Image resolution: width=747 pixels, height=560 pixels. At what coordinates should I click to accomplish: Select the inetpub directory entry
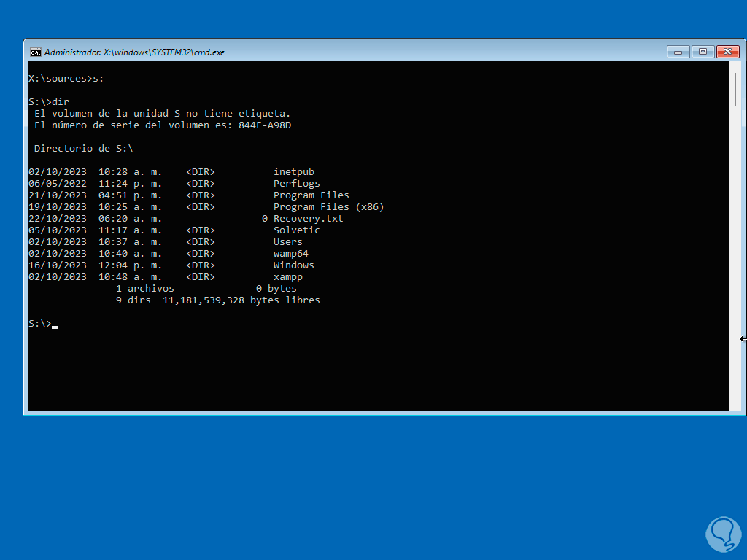point(294,171)
